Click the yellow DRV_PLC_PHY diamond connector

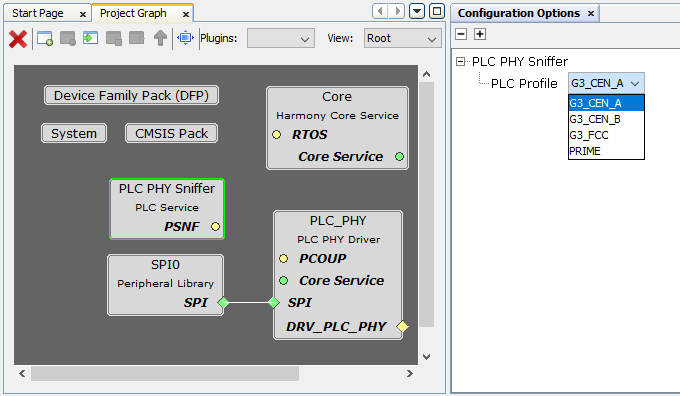pyautogui.click(x=402, y=326)
